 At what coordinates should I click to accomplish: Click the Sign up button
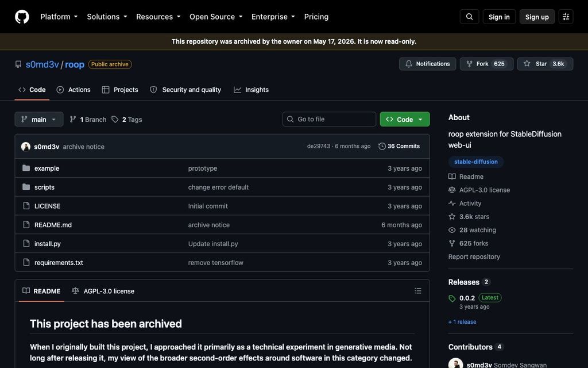[x=537, y=17]
